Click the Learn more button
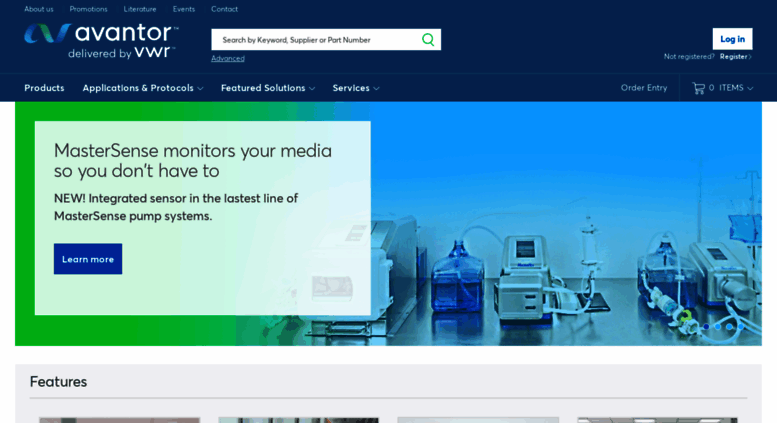The height and width of the screenshot is (423, 777). coord(88,259)
